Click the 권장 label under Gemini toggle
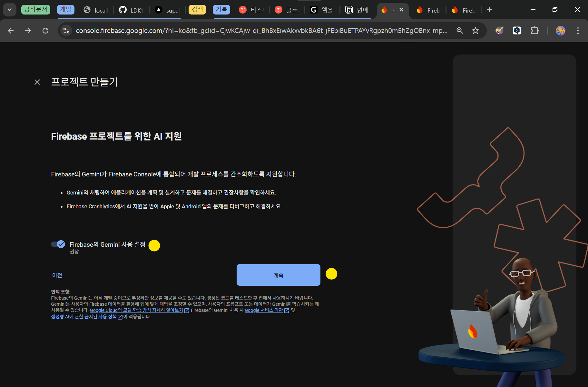This screenshot has height=387, width=588. pyautogui.click(x=74, y=252)
